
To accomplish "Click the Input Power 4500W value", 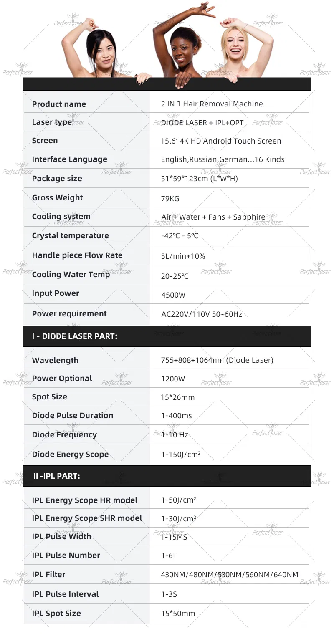I will pos(173,295).
